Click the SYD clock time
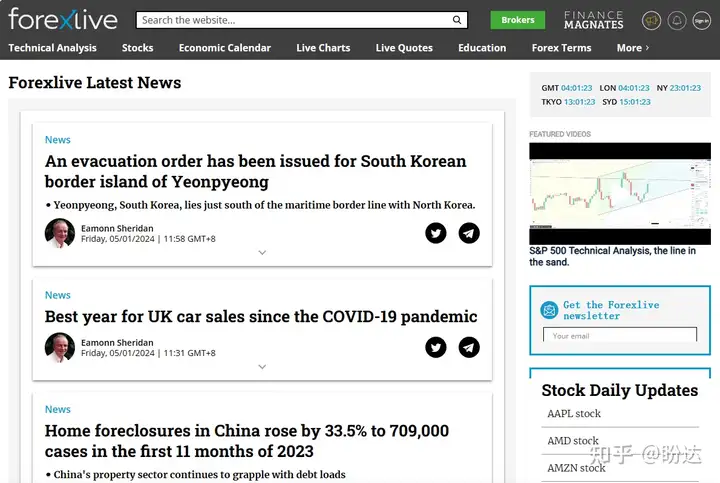This screenshot has width=720, height=483. point(635,102)
